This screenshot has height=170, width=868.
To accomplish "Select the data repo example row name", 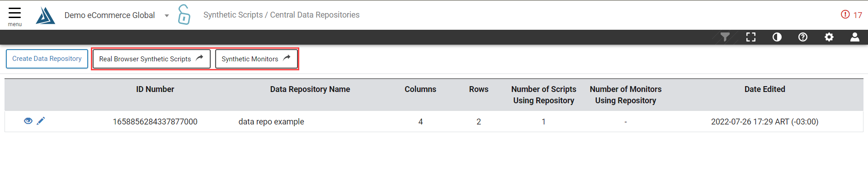I will [271, 122].
